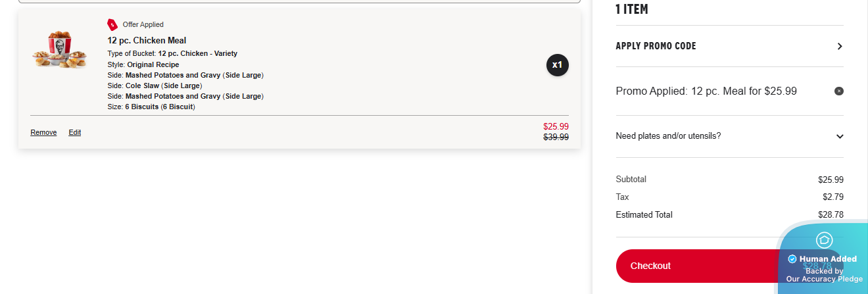
Task: Click the Promo Applied message text
Action: point(706,91)
